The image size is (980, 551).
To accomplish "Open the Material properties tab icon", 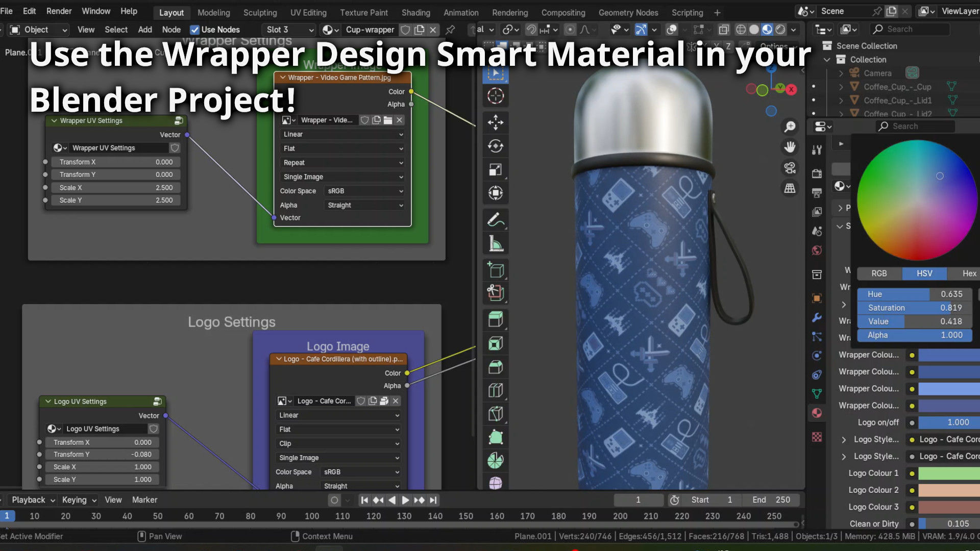I will [817, 413].
